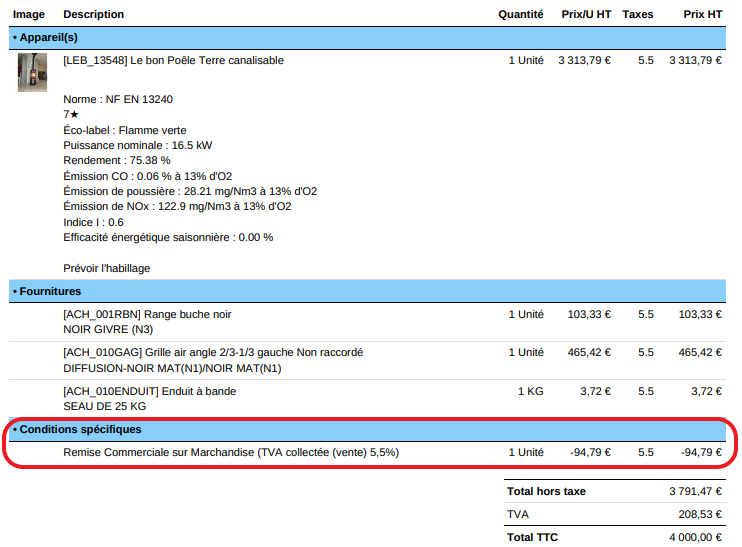This screenshot has width=742, height=547.
Task: Click the 3 313,79 € unit price of the stove
Action: (x=584, y=61)
